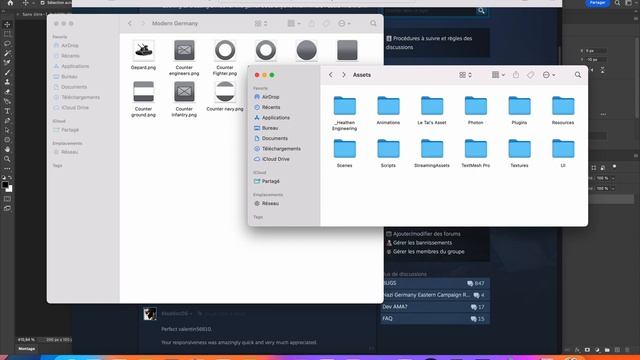Select Récents in Assets window sidebar
This screenshot has height=360, width=640.
(x=267, y=107)
